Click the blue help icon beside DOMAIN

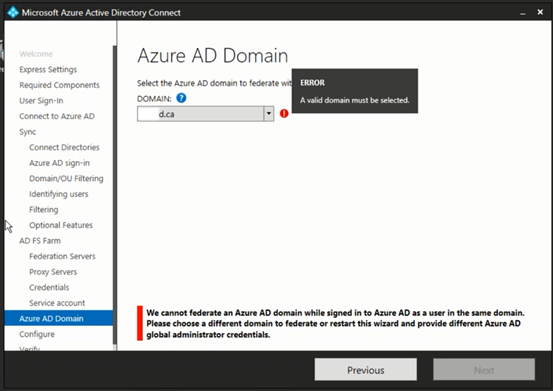click(181, 98)
